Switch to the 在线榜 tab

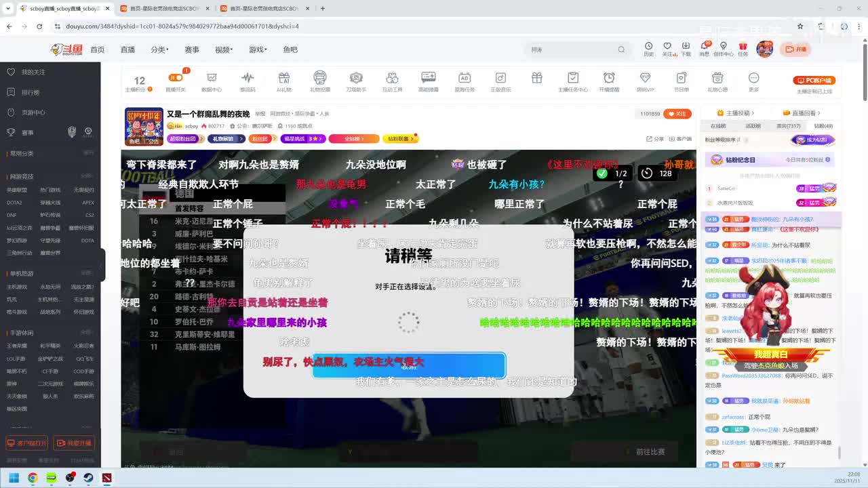tap(718, 126)
